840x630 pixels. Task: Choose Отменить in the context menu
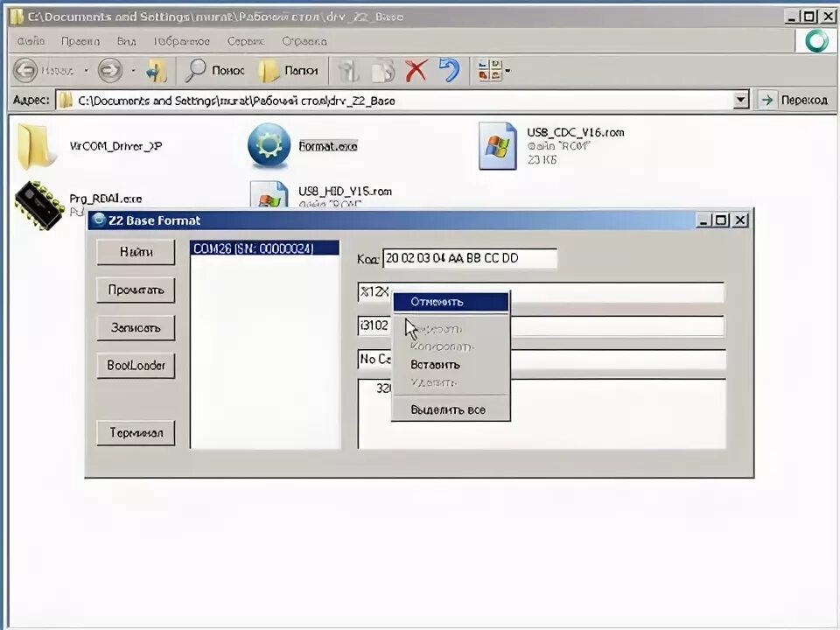[x=451, y=302]
